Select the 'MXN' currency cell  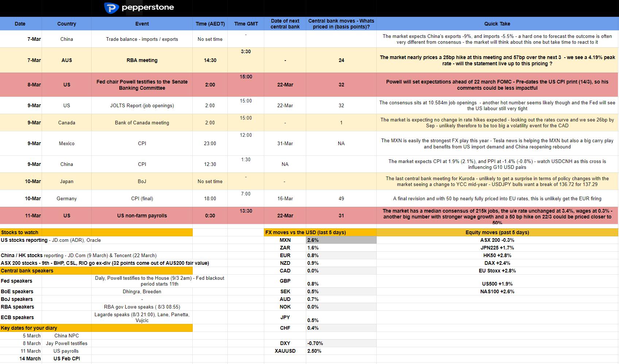coord(285,240)
